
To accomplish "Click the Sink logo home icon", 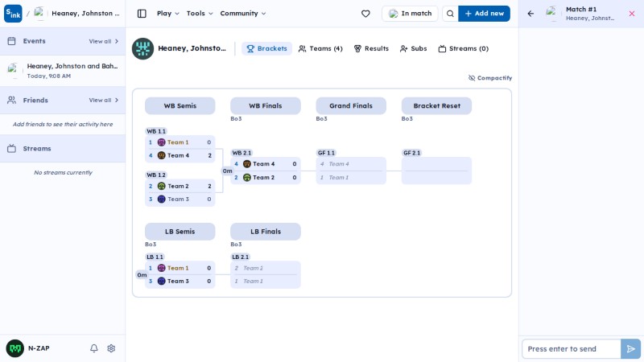I will [13, 14].
